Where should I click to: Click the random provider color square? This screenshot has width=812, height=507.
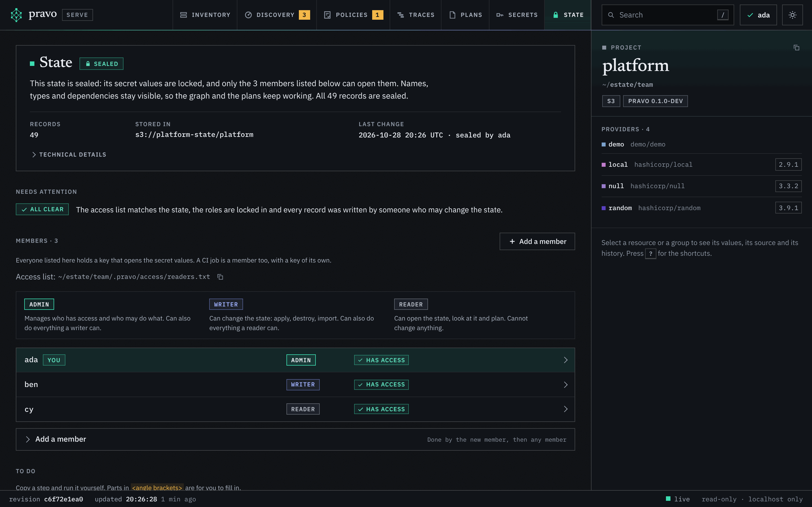click(604, 208)
